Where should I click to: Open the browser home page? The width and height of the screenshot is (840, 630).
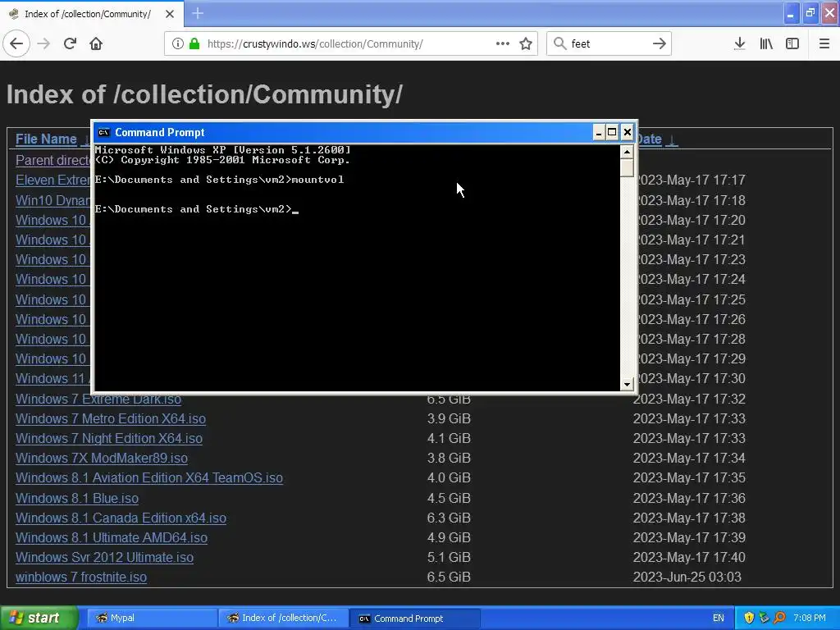[96, 43]
